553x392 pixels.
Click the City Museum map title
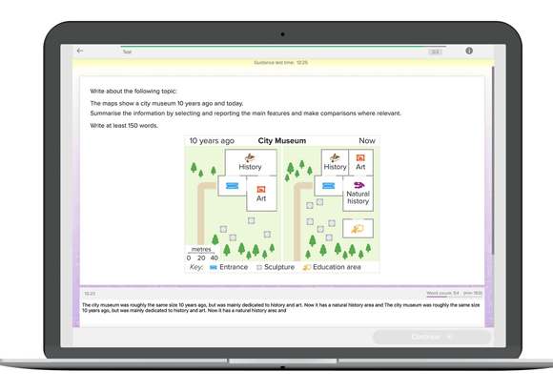coord(282,141)
